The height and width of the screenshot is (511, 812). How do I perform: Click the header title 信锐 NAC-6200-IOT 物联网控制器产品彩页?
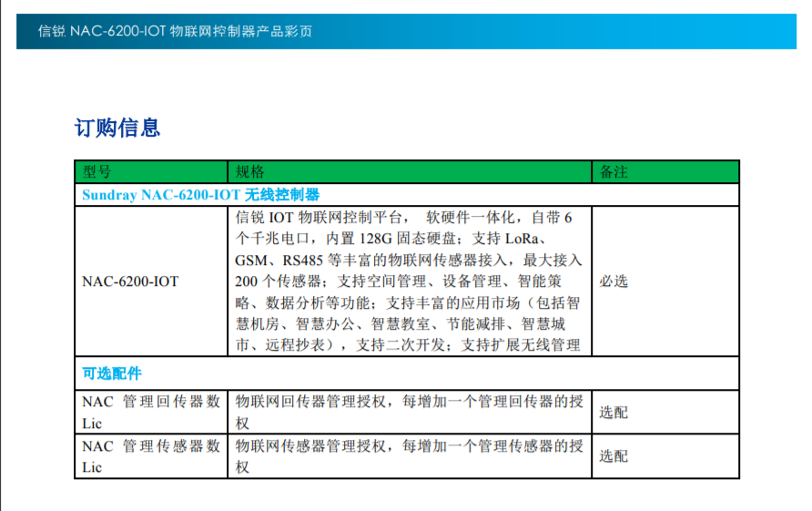tap(175, 31)
